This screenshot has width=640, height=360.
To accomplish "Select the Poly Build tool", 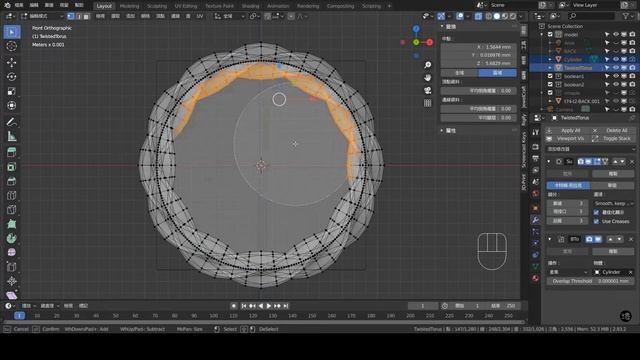I will click(12, 224).
